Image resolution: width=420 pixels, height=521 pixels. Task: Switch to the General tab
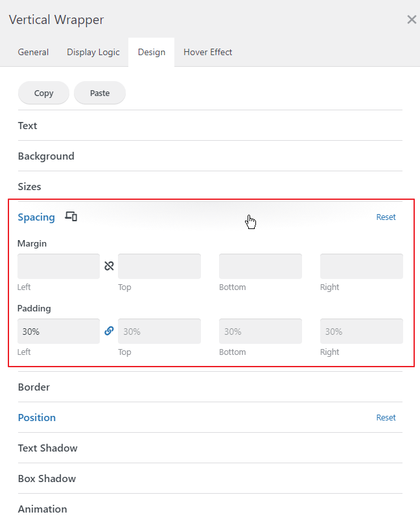(33, 52)
